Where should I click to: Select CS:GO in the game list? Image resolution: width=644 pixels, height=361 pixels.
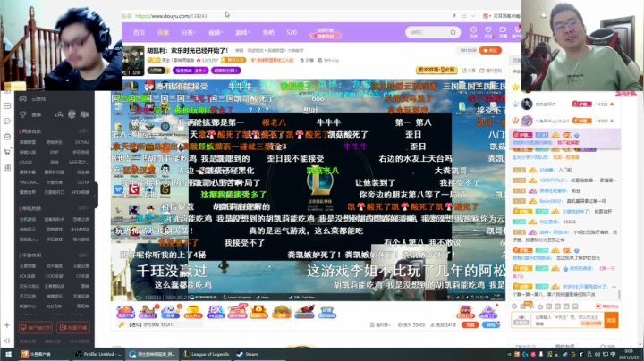[x=25, y=162]
